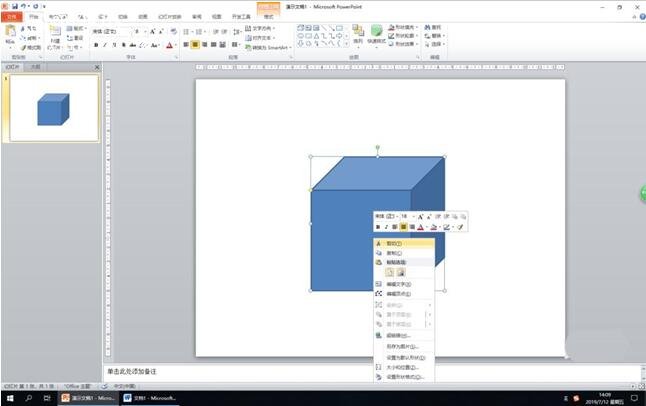Open the File (文件) tab

click(x=11, y=17)
